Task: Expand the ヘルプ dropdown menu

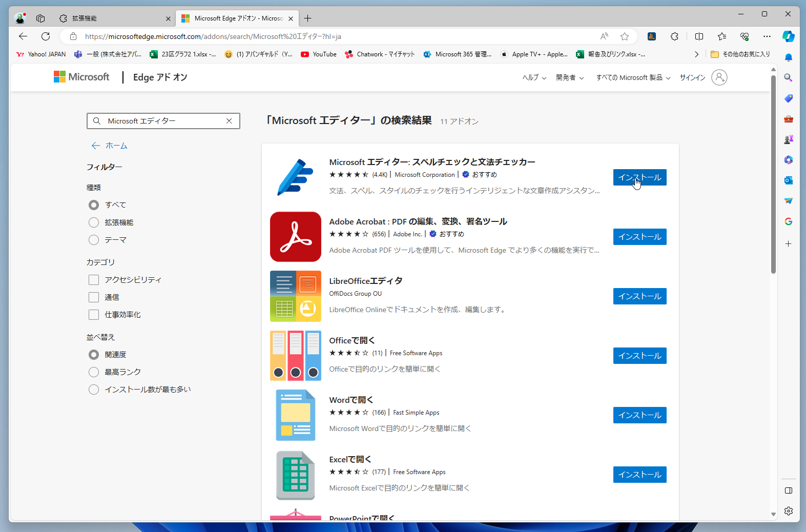Action: (534, 77)
